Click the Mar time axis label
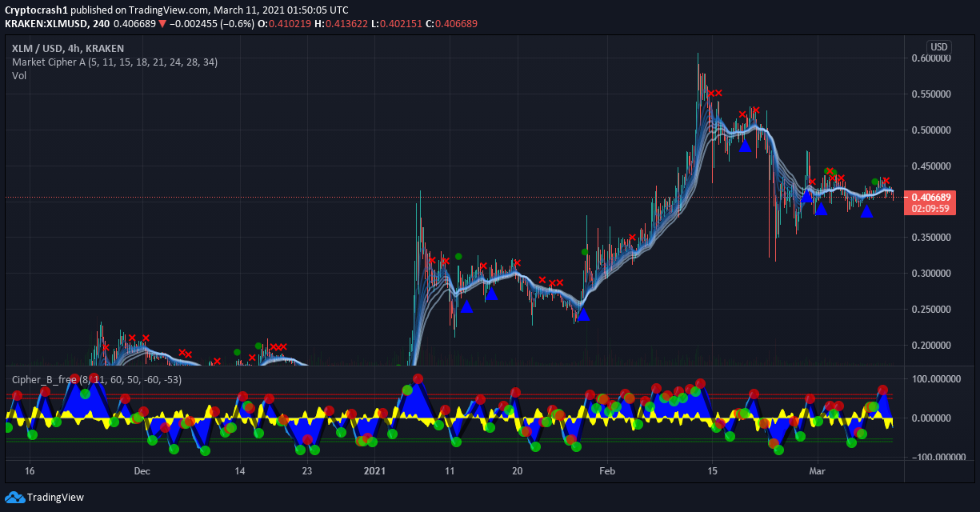 818,471
